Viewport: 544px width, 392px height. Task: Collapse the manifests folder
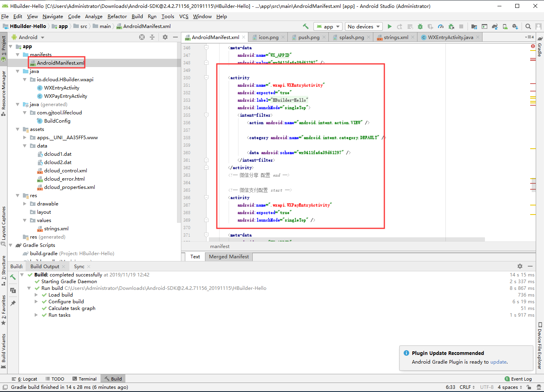coord(18,55)
